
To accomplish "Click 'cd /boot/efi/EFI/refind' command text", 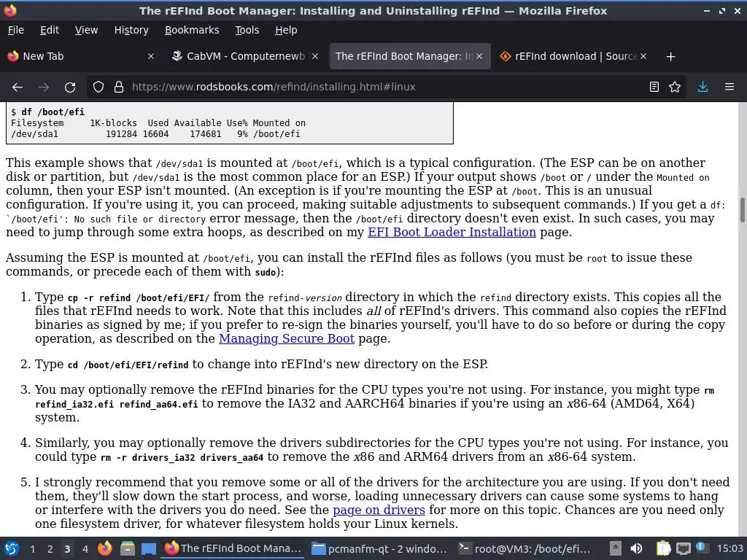I will coord(128,365).
